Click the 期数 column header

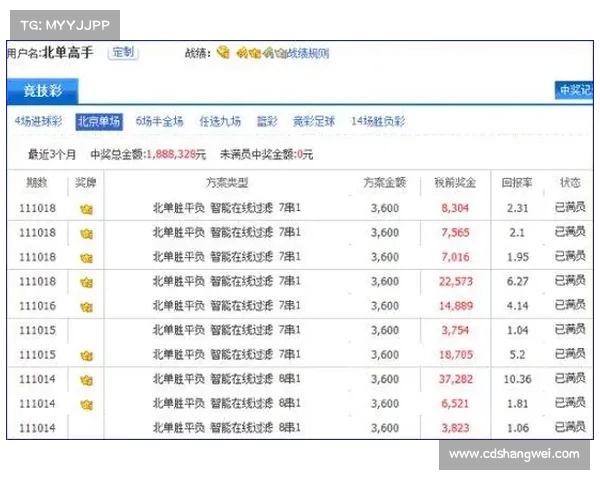coord(37,183)
